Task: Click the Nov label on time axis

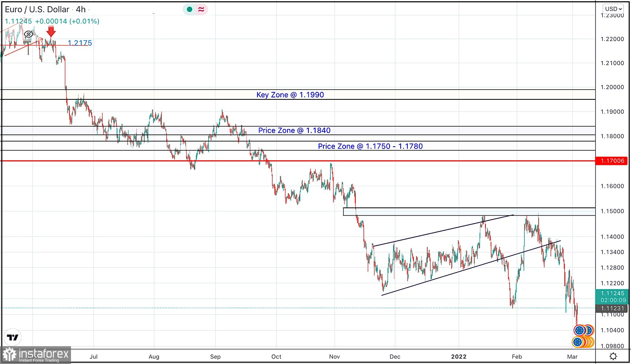Action: point(334,357)
